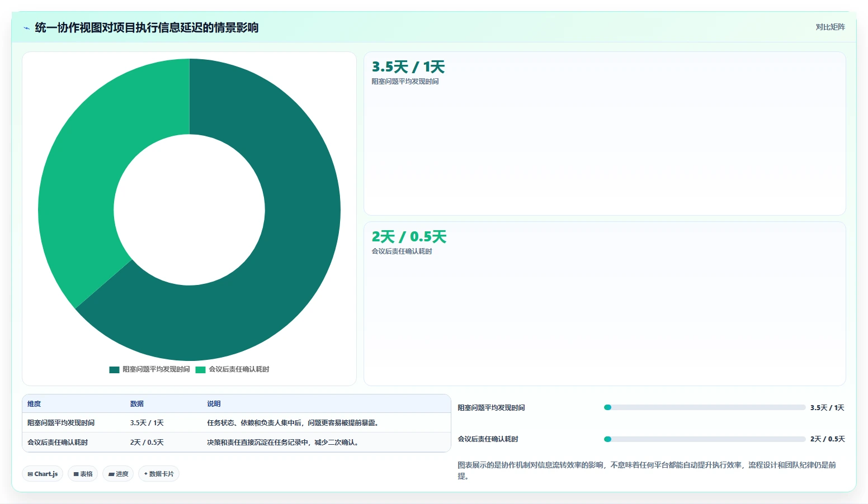Click 会议后责任确认耗时 caption in second card
The image size is (868, 504).
click(x=402, y=251)
